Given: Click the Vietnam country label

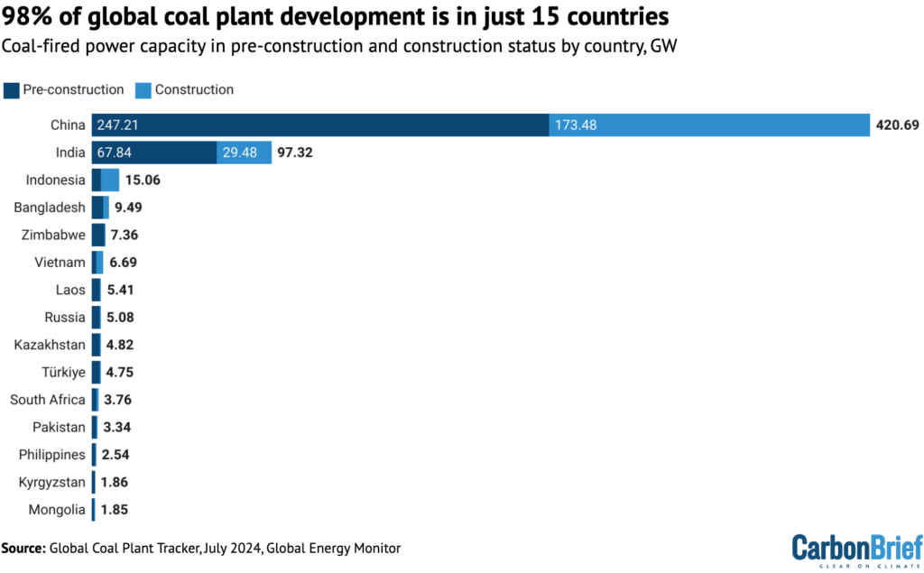Looking at the screenshot, I should [61, 262].
